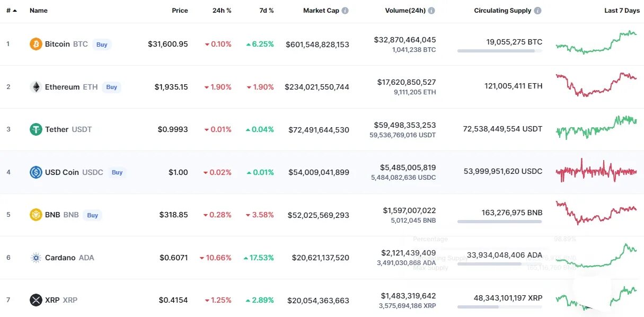Click the BNB yellow logo icon
The width and height of the screenshot is (644, 317).
click(36, 215)
